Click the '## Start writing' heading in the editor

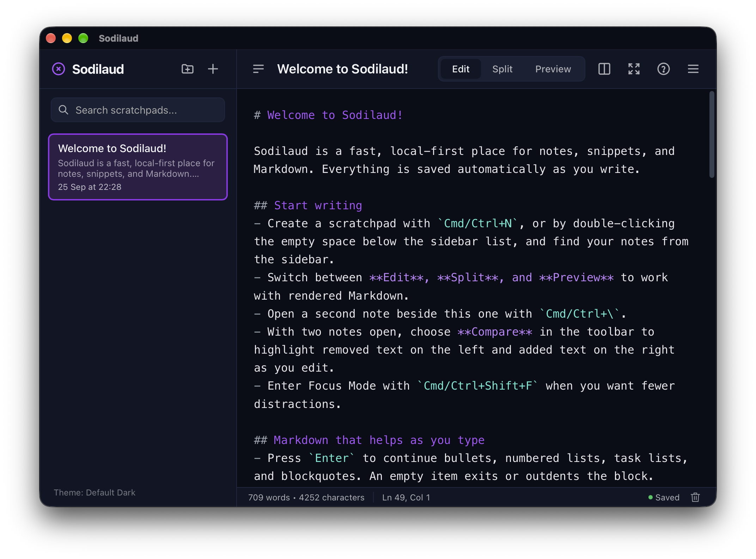(x=308, y=205)
